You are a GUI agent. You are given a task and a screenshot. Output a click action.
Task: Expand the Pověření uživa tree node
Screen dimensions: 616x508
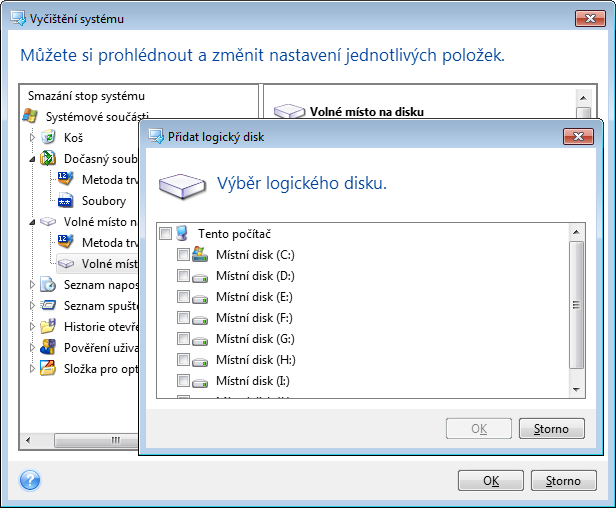32,347
